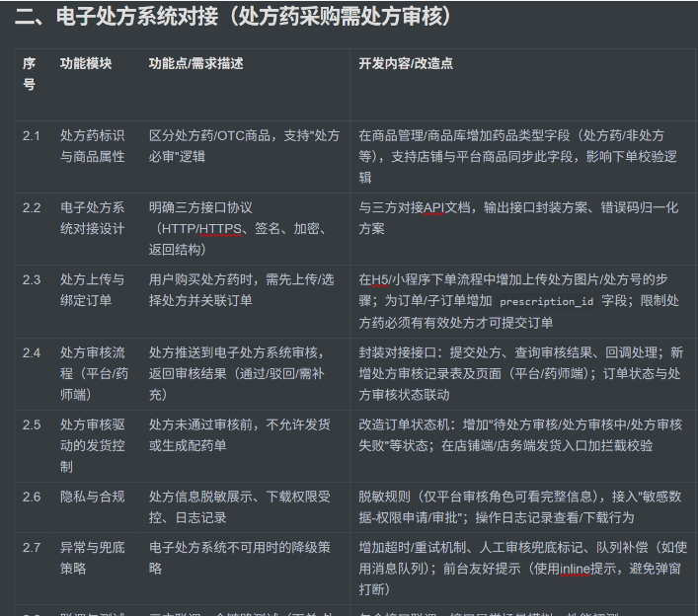The height and width of the screenshot is (616, 698).
Task: Click the underlined HTTPS word
Action: coord(222,229)
